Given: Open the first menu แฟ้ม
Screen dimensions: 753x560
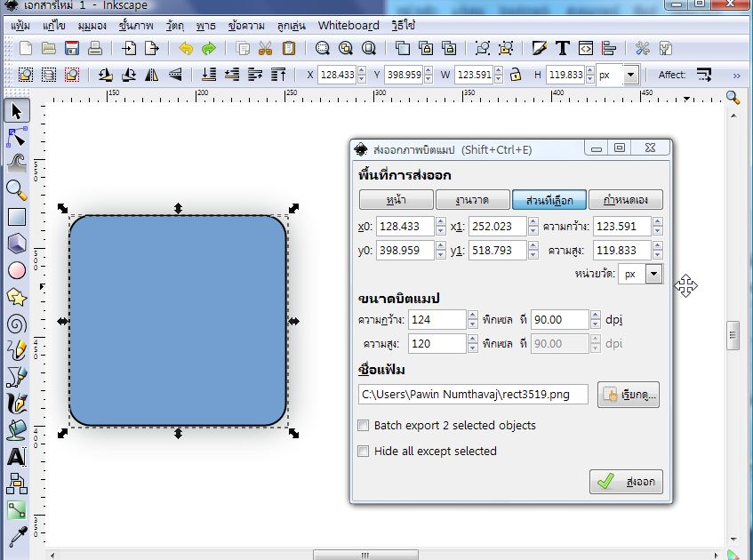Looking at the screenshot, I should [x=20, y=25].
